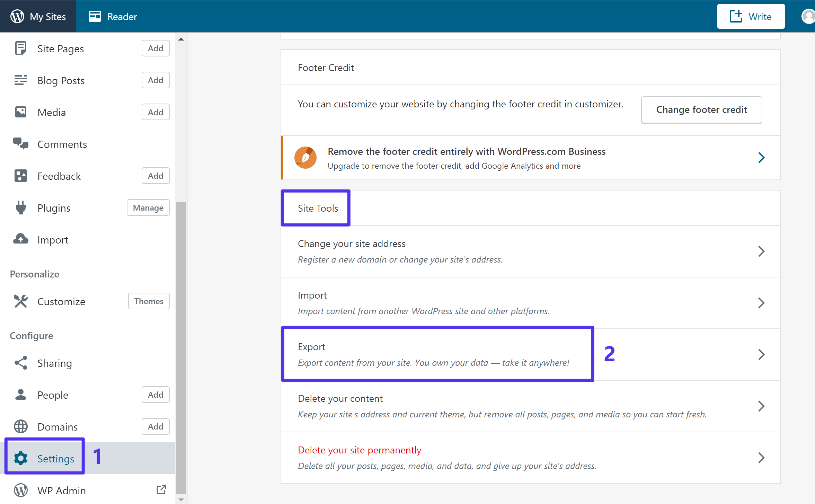Click the Settings menu item

pyautogui.click(x=55, y=458)
